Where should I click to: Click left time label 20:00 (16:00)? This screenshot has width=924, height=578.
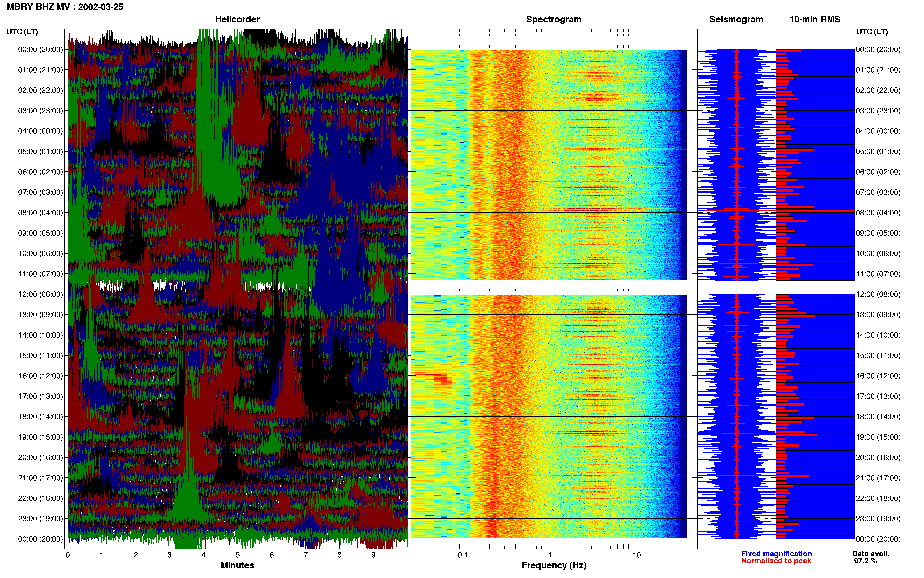coord(41,457)
